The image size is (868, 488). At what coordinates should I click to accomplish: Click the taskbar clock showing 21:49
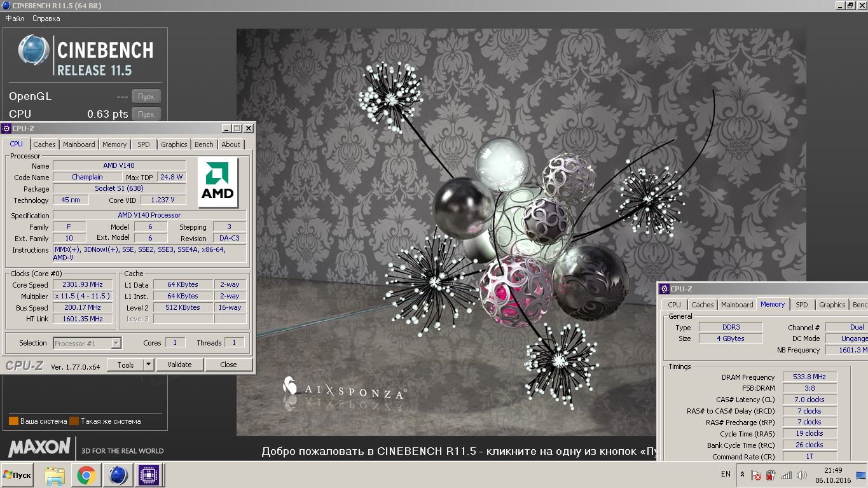[834, 475]
